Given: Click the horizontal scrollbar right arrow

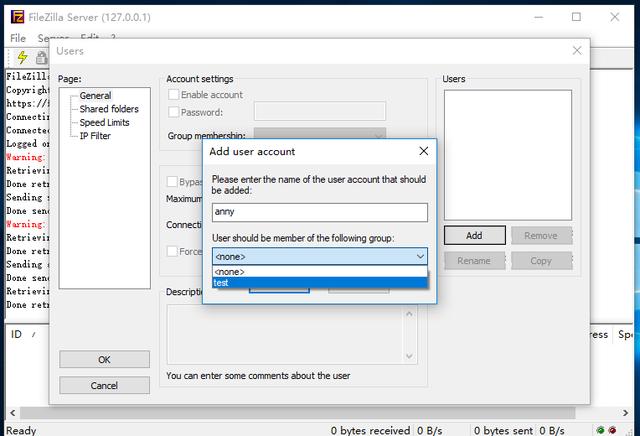Looking at the screenshot, I should [x=625, y=413].
